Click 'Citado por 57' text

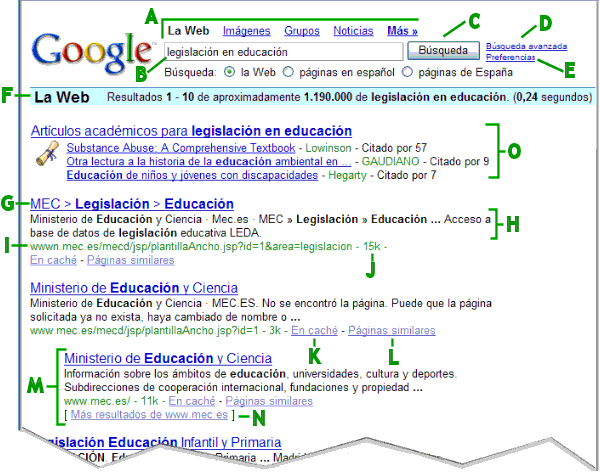394,148
